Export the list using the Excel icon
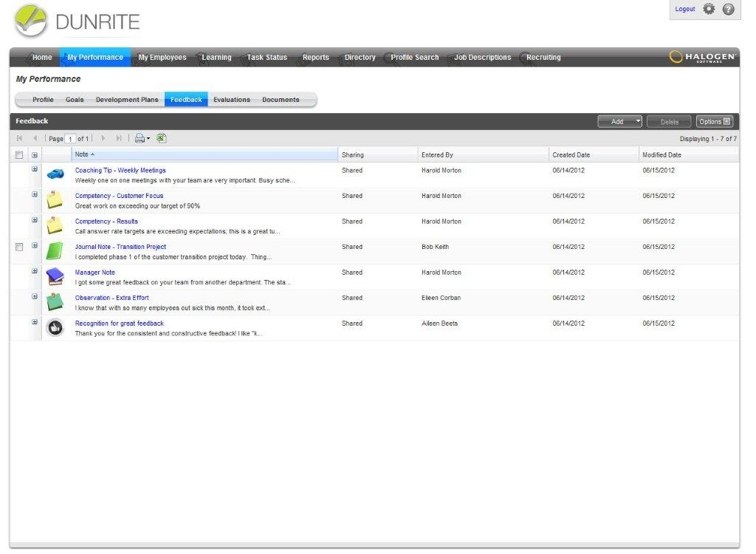This screenshot has height=554, width=756. click(162, 139)
